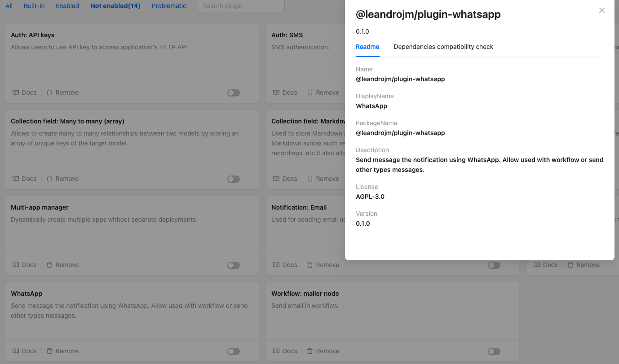Toggle on Workflow: mailer node plugin
The image size is (619, 364).
pyautogui.click(x=494, y=351)
